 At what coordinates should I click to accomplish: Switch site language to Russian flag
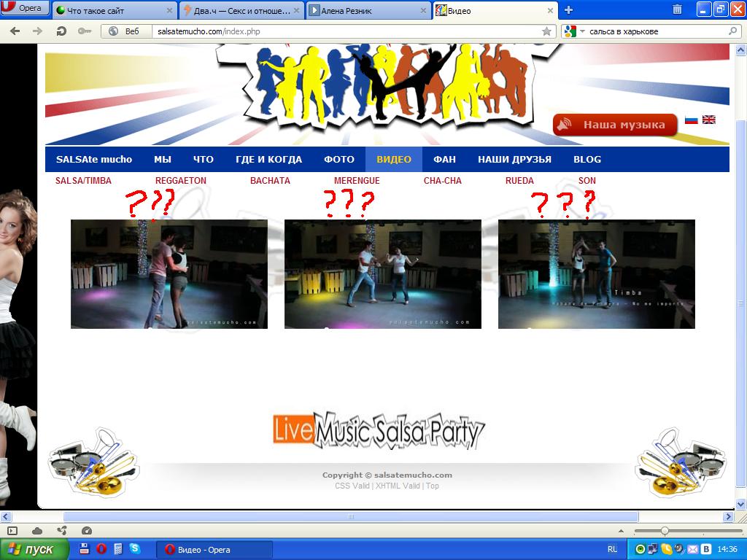[x=692, y=120]
